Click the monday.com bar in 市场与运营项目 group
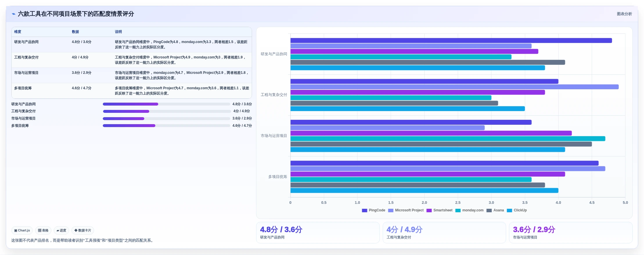 pos(448,139)
